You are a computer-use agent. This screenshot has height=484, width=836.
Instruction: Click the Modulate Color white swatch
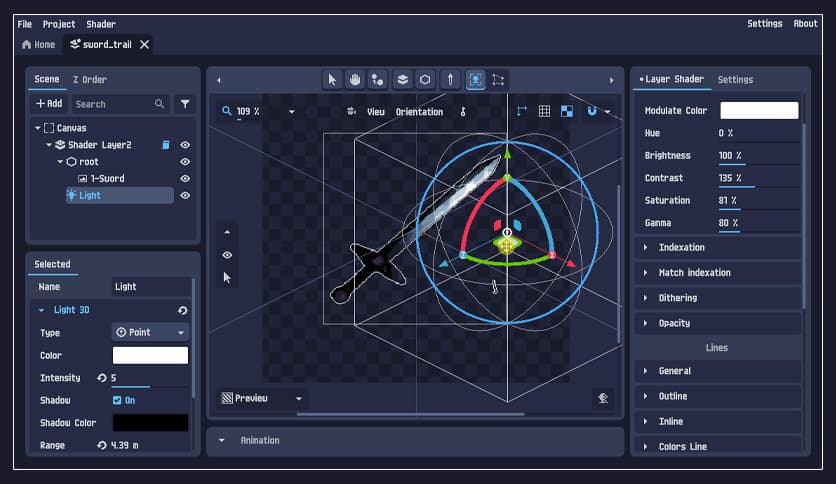click(x=759, y=110)
